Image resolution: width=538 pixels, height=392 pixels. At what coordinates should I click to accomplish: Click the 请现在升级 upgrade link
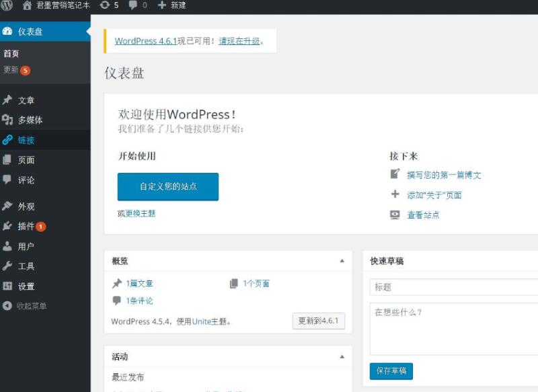[239, 41]
